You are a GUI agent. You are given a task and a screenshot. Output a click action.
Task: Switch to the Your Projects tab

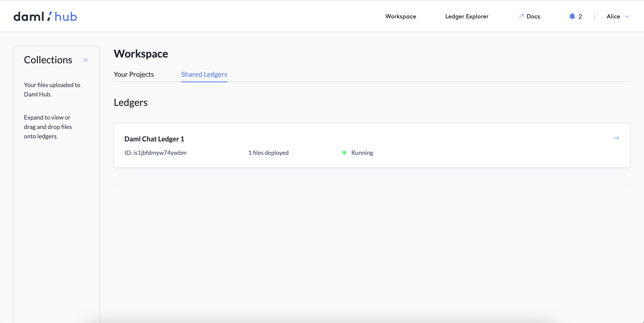(x=134, y=74)
